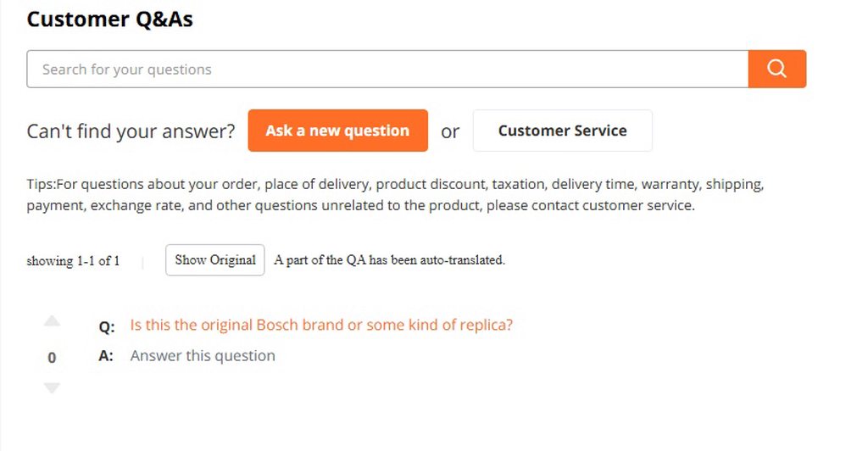Image resolution: width=868 pixels, height=451 pixels.
Task: Focus the 'Search for your questions' field
Action: click(x=387, y=69)
